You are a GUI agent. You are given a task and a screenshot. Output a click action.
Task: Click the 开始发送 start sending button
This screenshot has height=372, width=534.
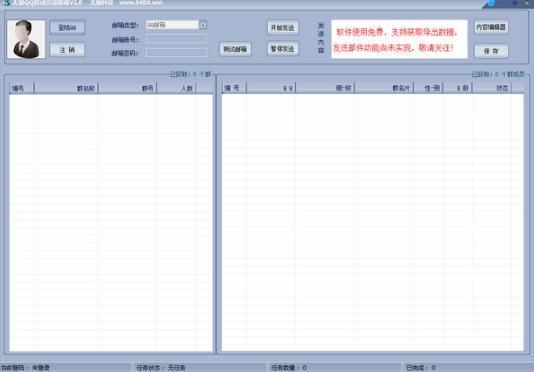[x=283, y=28]
